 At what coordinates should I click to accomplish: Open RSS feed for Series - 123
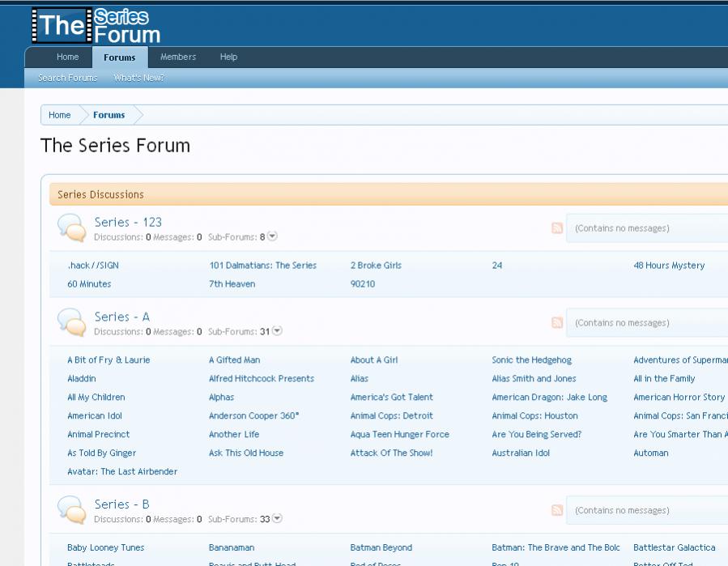click(x=557, y=228)
